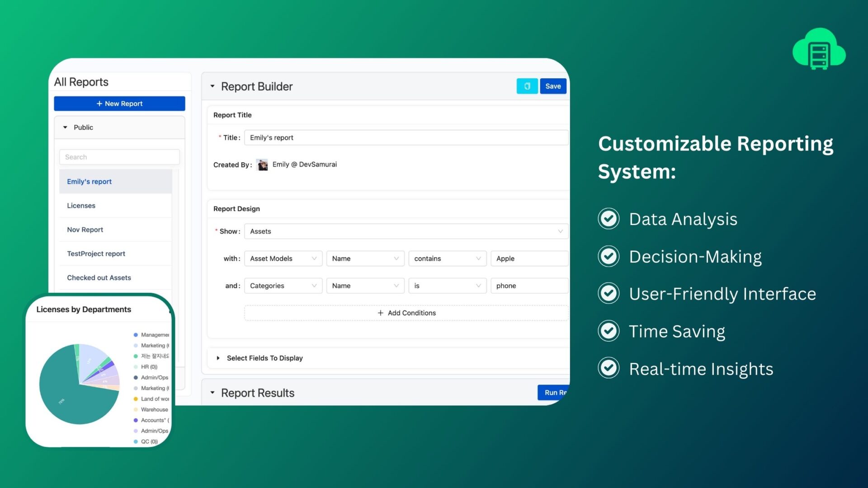This screenshot has height=488, width=868.
Task: Click the info/help icon next to Save
Action: tap(526, 86)
